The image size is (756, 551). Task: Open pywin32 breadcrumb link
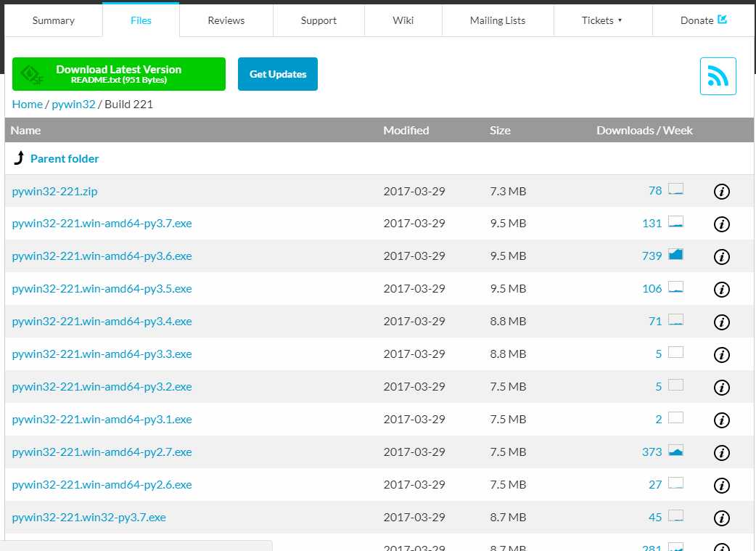point(73,105)
